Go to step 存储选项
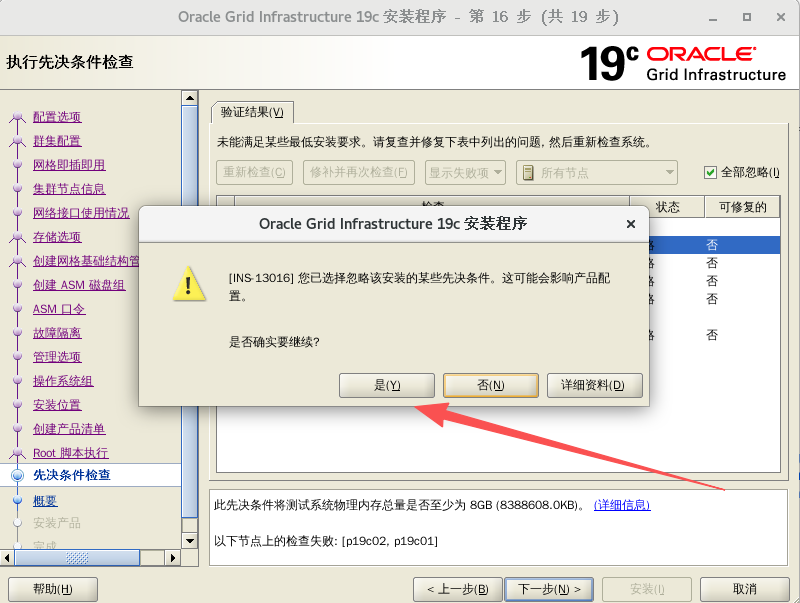 (x=57, y=237)
